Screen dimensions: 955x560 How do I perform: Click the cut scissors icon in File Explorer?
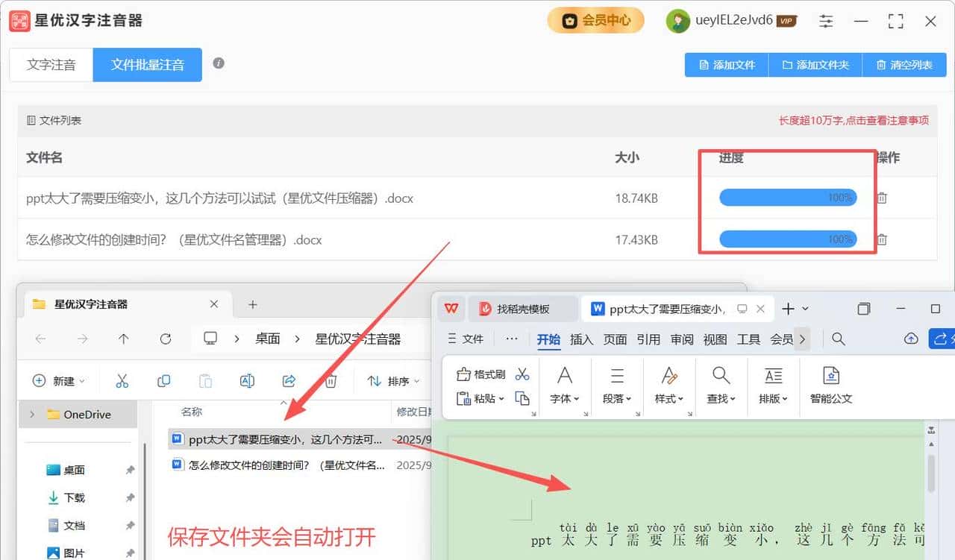(122, 380)
